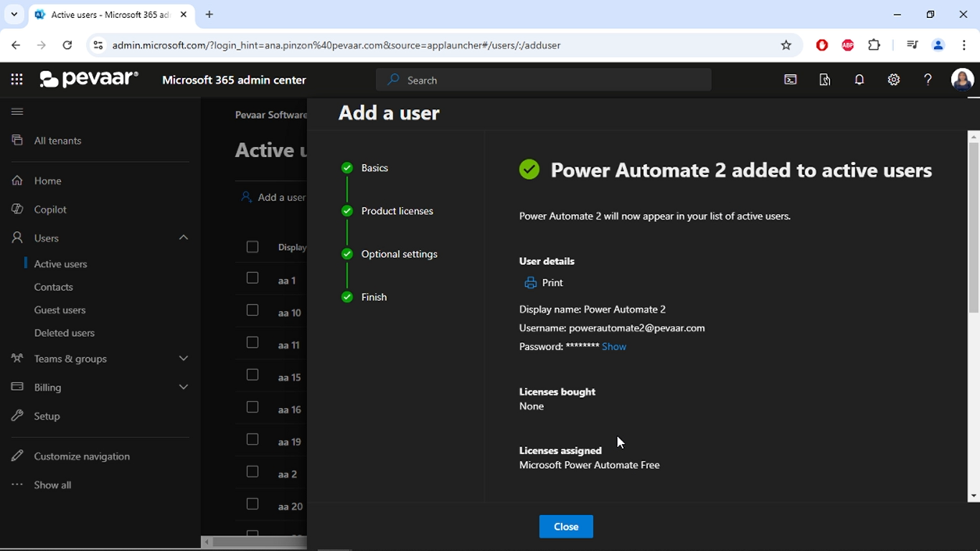
Task: Click the All tenants icon
Action: click(17, 141)
